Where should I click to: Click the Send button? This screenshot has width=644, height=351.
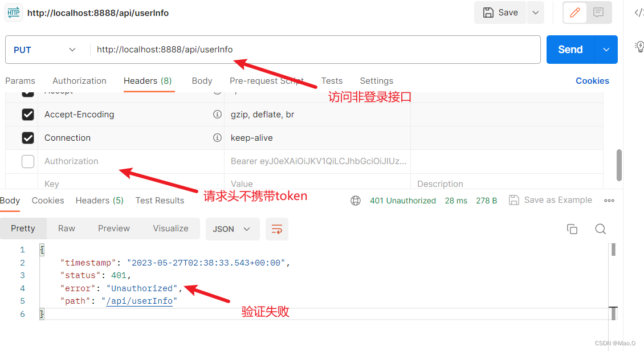click(x=570, y=50)
